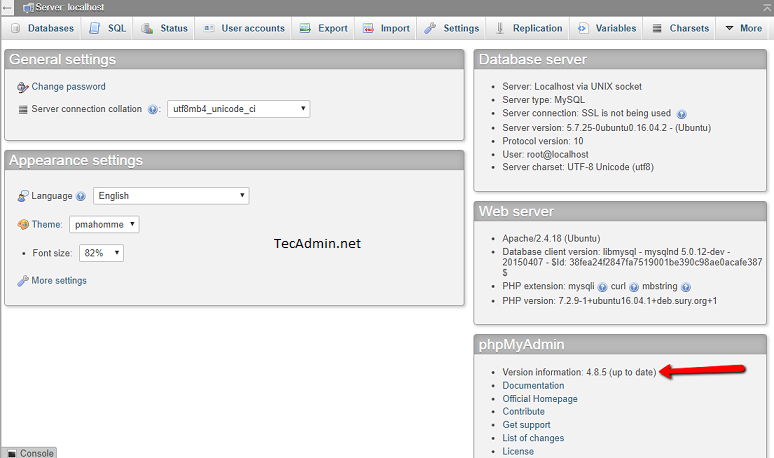Viewport: 774px width, 458px height.
Task: Click the Export icon
Action: coord(305,28)
